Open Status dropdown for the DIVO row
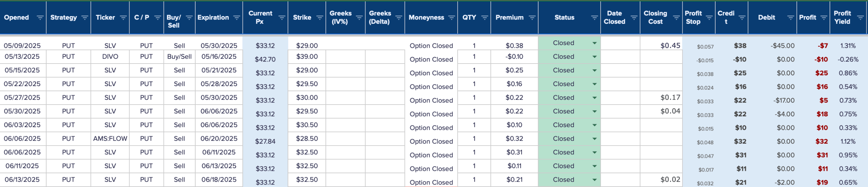 point(594,57)
